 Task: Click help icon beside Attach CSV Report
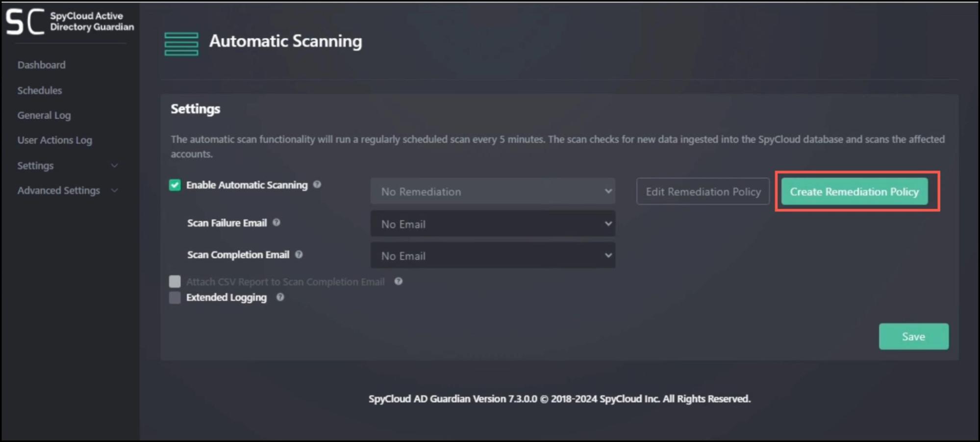pyautogui.click(x=399, y=281)
